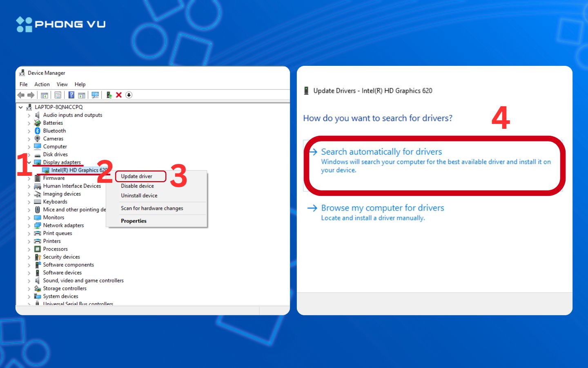Choose Update driver from context menu
Image resolution: width=588 pixels, height=368 pixels.
tap(136, 176)
